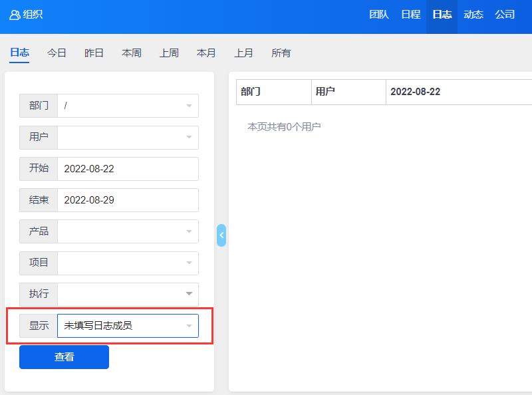
Task: Click the 查看 button
Action: pos(64,357)
